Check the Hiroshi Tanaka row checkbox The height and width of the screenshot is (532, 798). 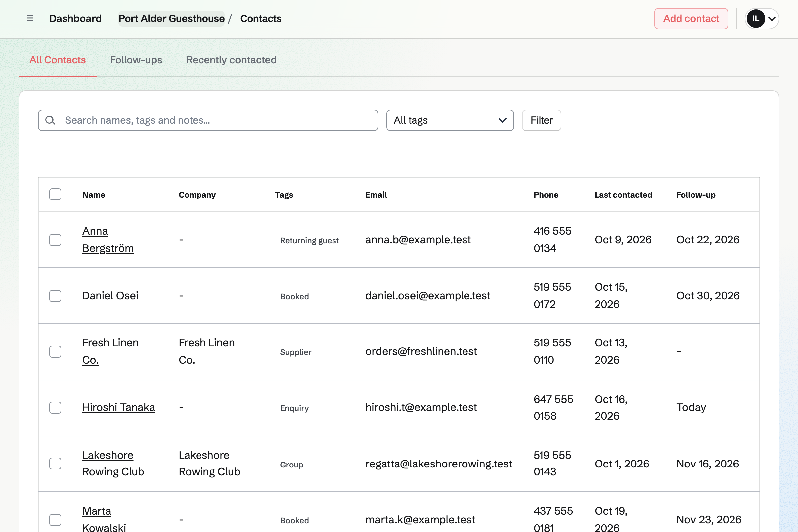(55, 408)
